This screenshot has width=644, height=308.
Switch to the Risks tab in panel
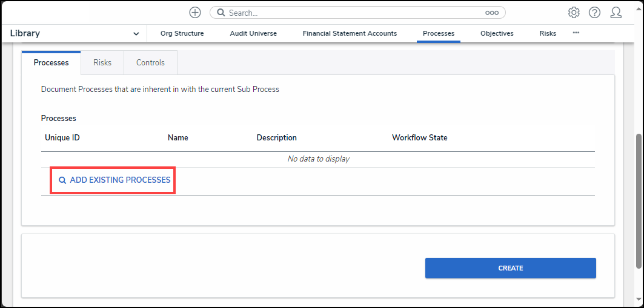pos(102,63)
